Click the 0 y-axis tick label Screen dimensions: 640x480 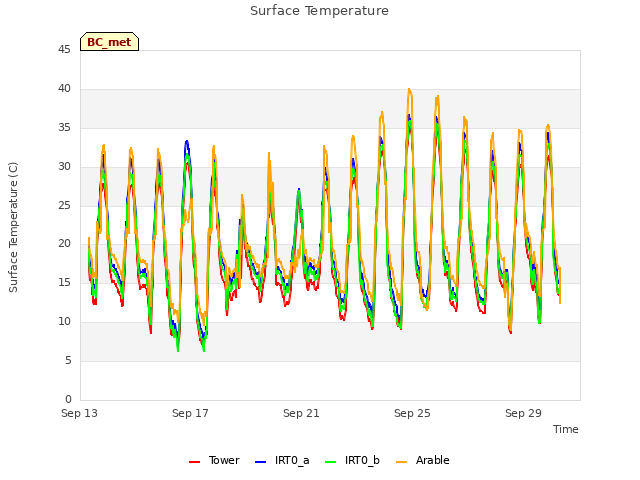[x=68, y=399]
